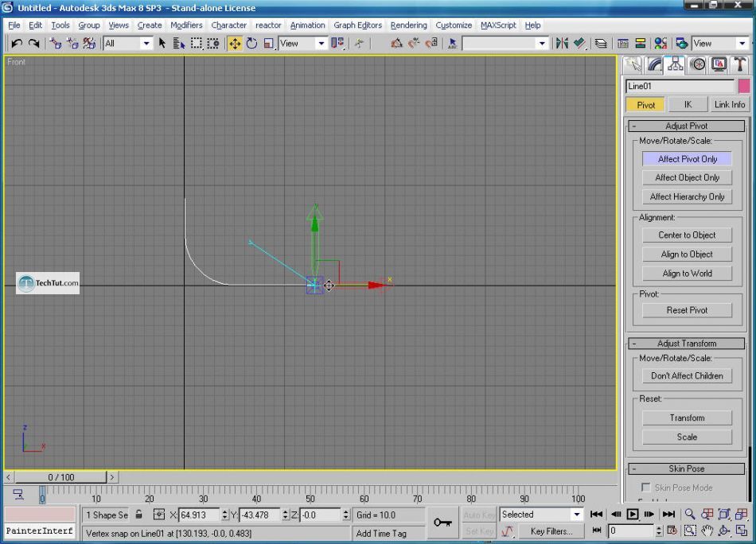756x544 pixels.
Task: Open Schematic View icon
Action: (x=641, y=44)
